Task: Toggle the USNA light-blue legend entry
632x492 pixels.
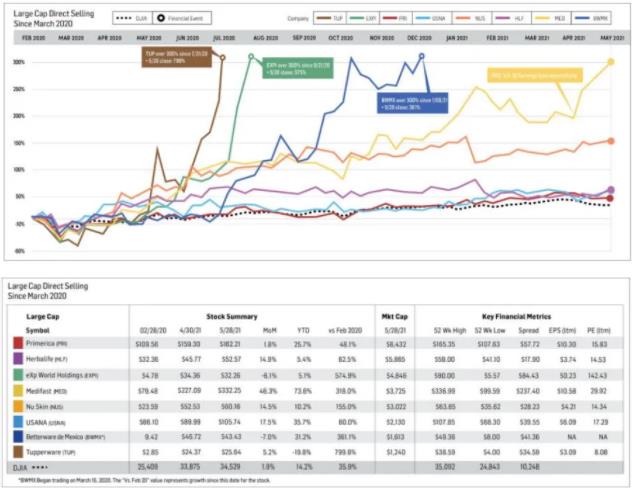Action: 430,18
